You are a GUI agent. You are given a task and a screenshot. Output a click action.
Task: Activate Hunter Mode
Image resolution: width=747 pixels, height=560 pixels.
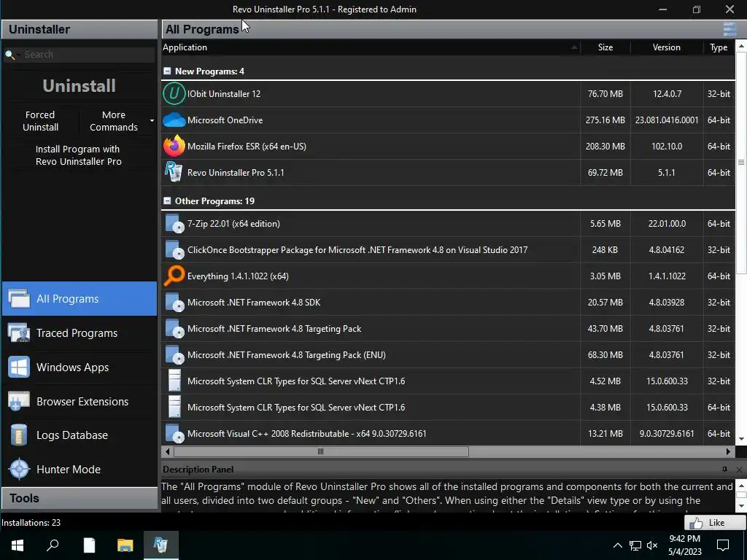coord(80,470)
